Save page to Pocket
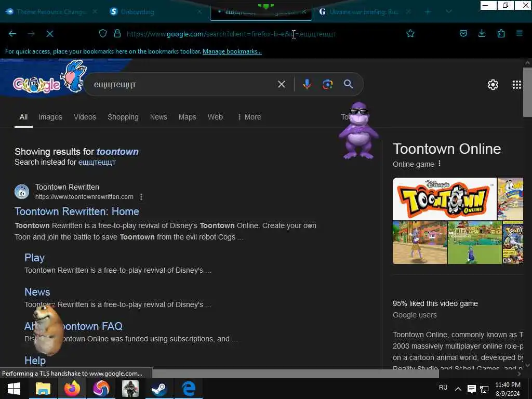532x399 pixels. [x=463, y=33]
